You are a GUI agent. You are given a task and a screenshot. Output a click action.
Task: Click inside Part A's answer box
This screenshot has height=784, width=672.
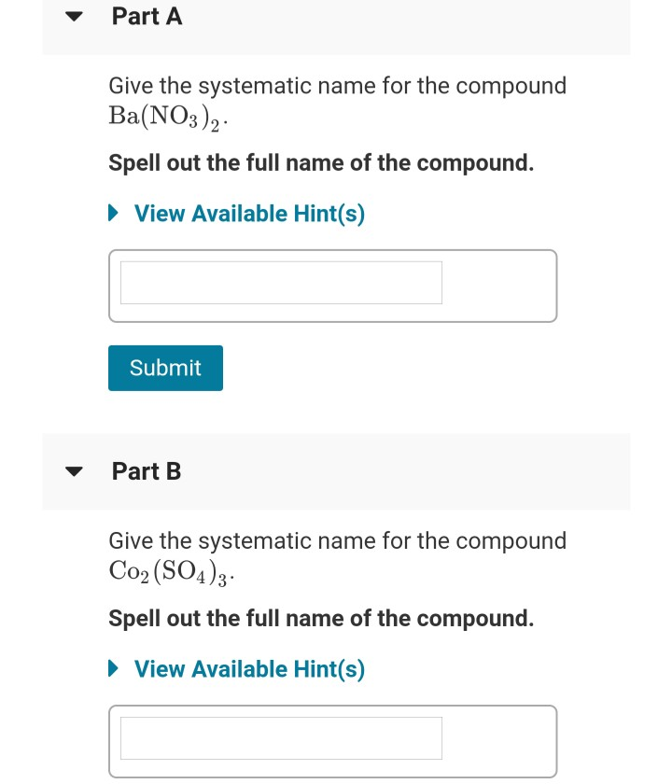tap(281, 282)
